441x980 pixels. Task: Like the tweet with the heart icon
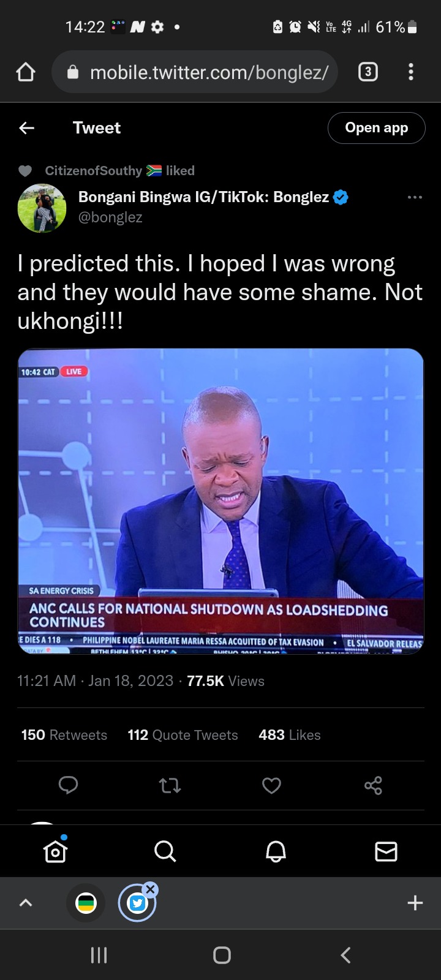tap(271, 785)
